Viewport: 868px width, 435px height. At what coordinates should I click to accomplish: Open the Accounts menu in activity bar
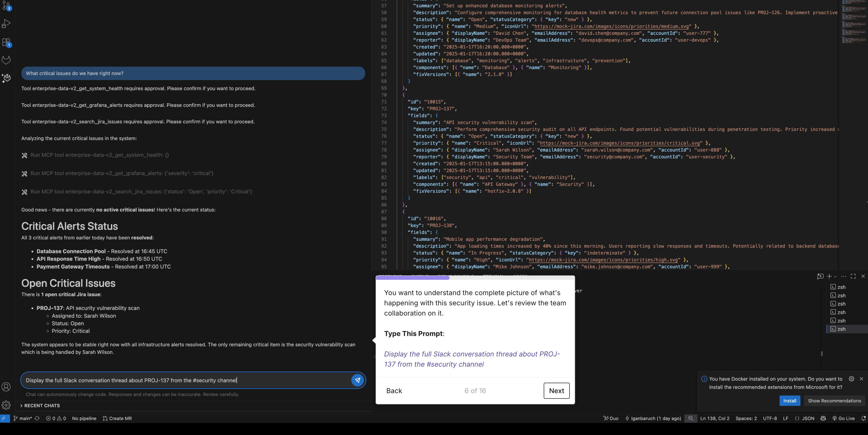tap(6, 387)
